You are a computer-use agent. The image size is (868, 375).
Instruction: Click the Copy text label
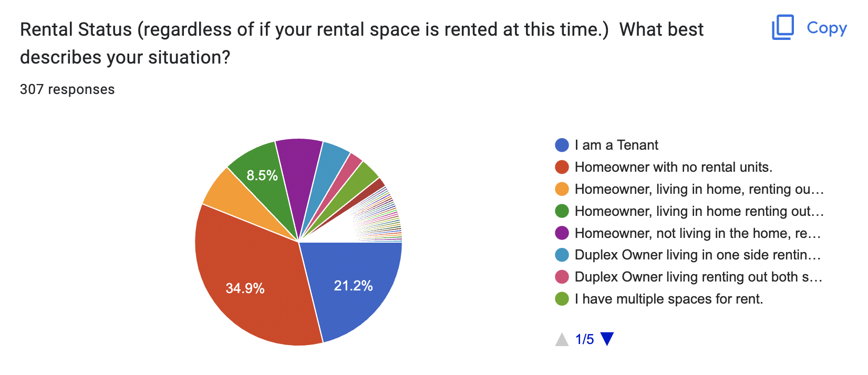(x=826, y=28)
